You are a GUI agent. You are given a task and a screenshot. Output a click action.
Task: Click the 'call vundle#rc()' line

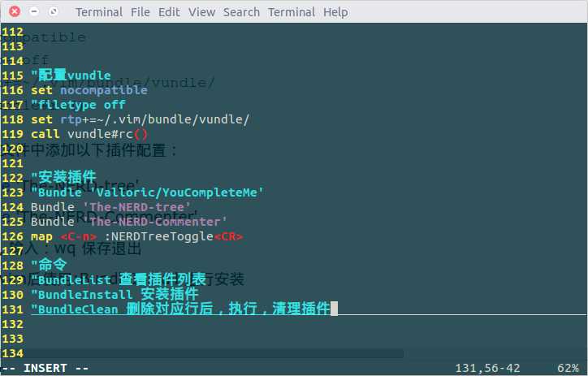click(x=89, y=134)
